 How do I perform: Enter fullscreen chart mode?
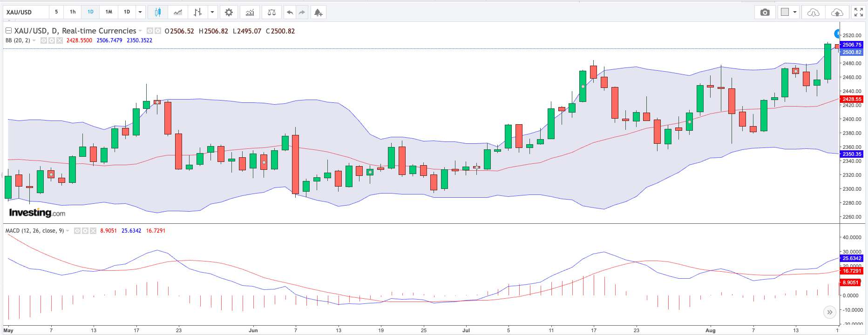[858, 12]
